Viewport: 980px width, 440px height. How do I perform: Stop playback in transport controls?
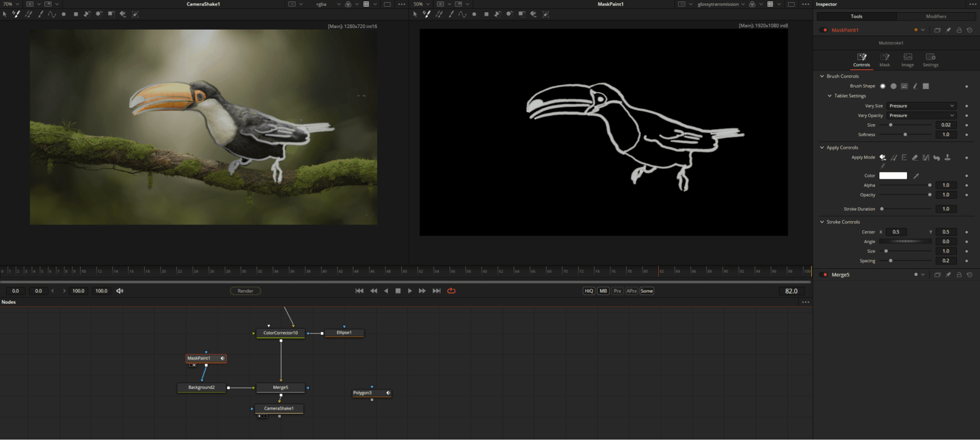click(398, 291)
